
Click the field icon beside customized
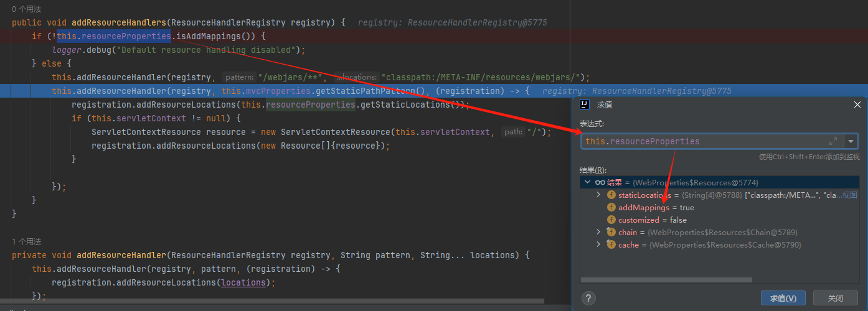(x=611, y=220)
